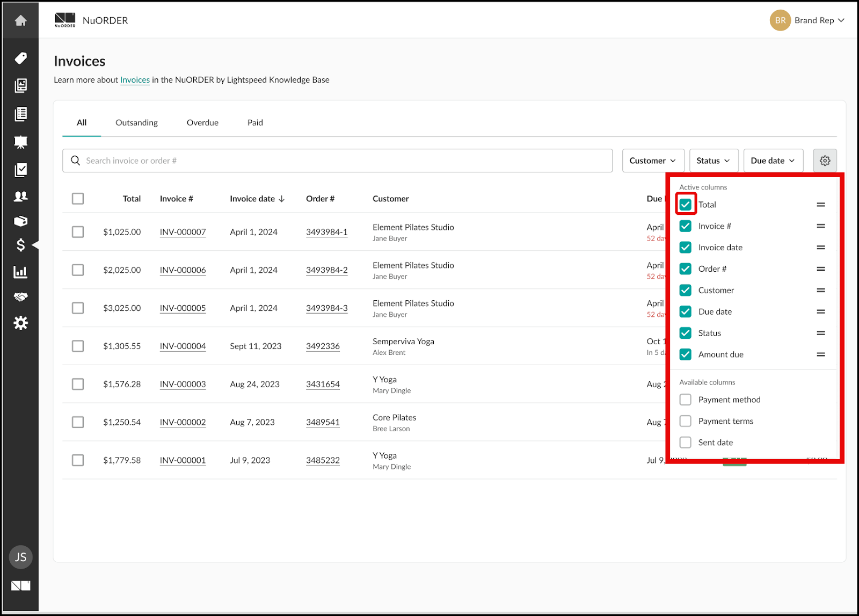The height and width of the screenshot is (616, 859).
Task: Open the customers people icon in sidebar
Action: click(x=20, y=197)
